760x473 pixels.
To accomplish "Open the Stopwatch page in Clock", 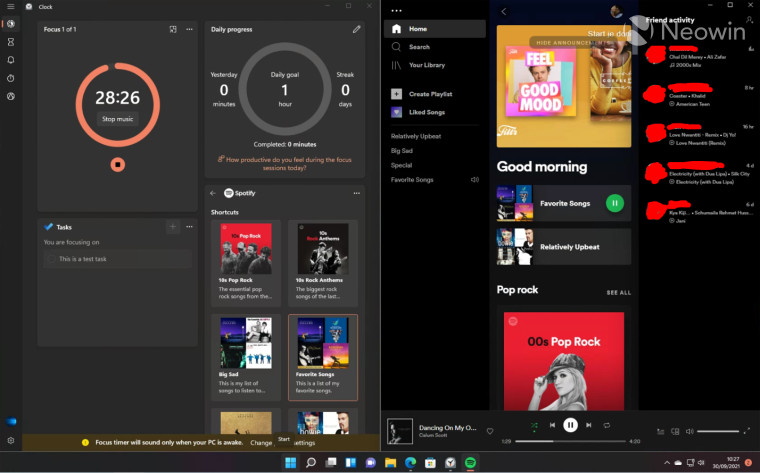I will click(x=11, y=78).
